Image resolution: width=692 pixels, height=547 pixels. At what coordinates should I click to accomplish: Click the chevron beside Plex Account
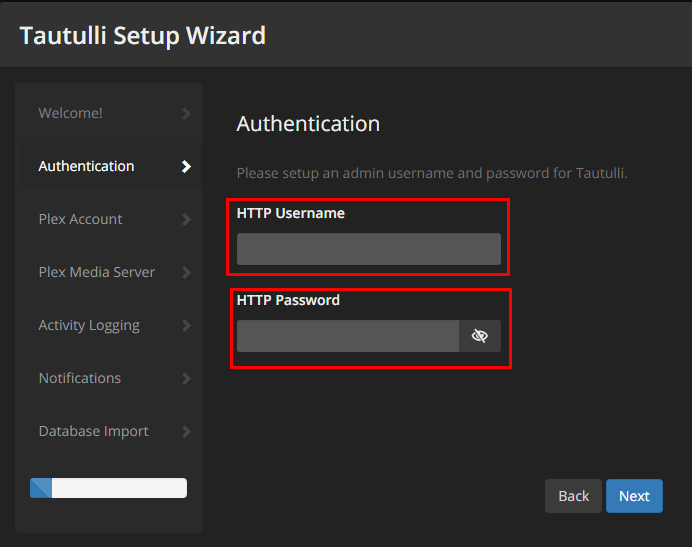(186, 219)
